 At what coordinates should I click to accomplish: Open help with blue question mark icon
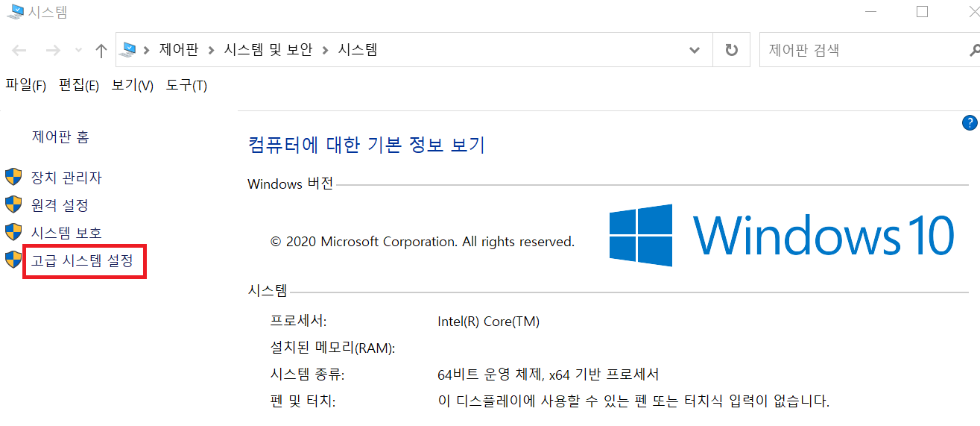(x=970, y=123)
